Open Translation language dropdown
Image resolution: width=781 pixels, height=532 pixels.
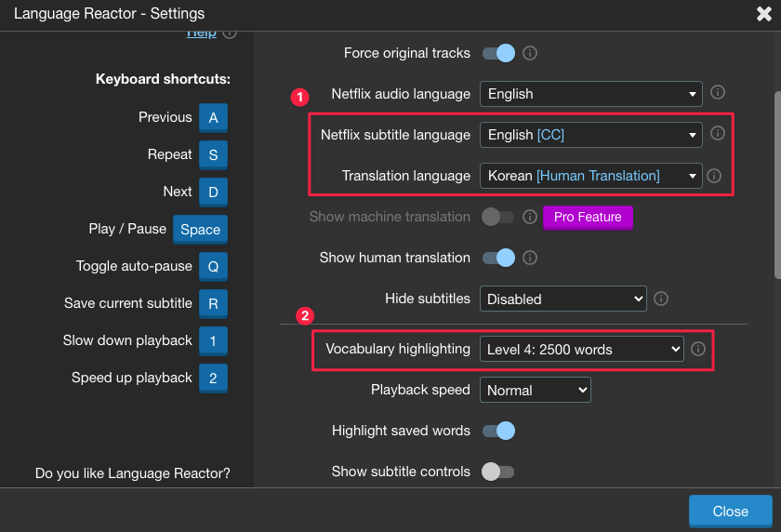(x=590, y=176)
